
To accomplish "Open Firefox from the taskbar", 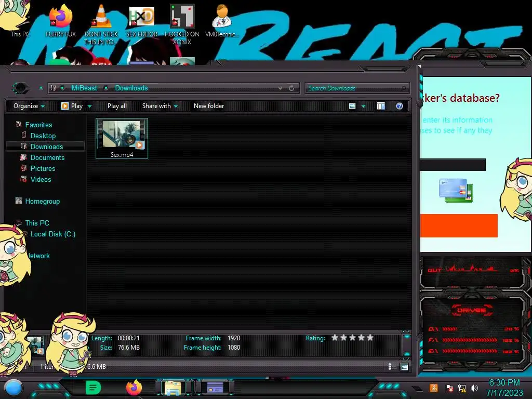I will [x=134, y=387].
